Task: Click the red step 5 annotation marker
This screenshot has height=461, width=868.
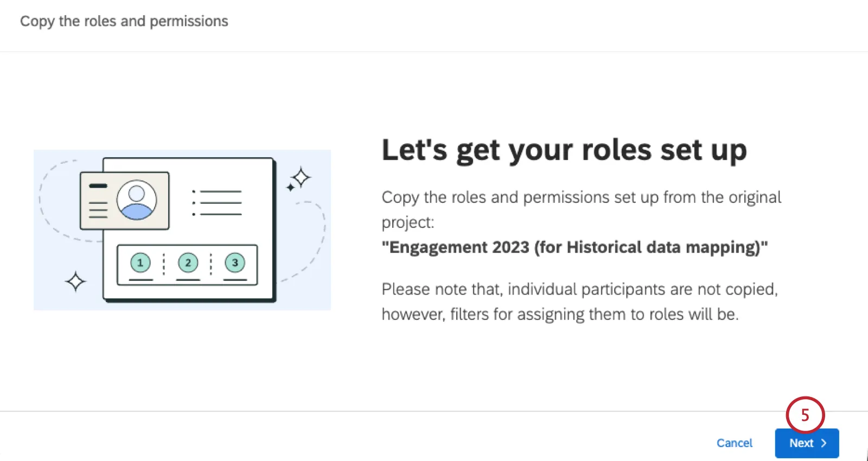Action: (x=805, y=415)
